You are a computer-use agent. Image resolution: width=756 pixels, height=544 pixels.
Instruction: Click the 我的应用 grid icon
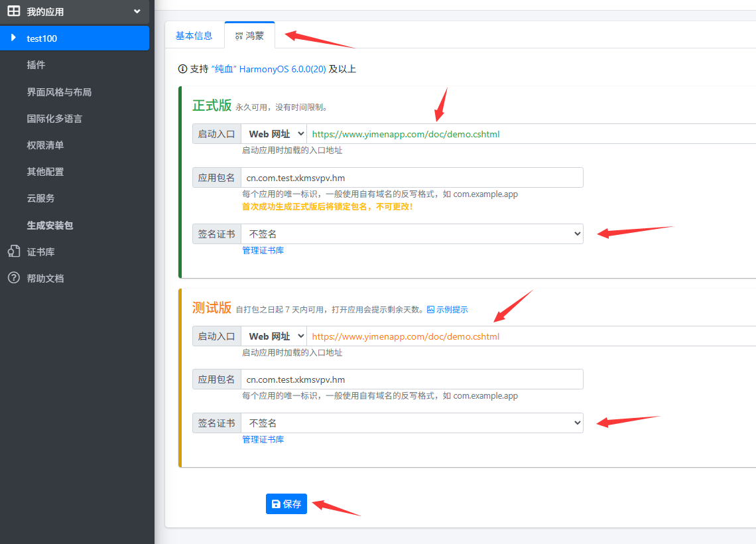tap(13, 11)
